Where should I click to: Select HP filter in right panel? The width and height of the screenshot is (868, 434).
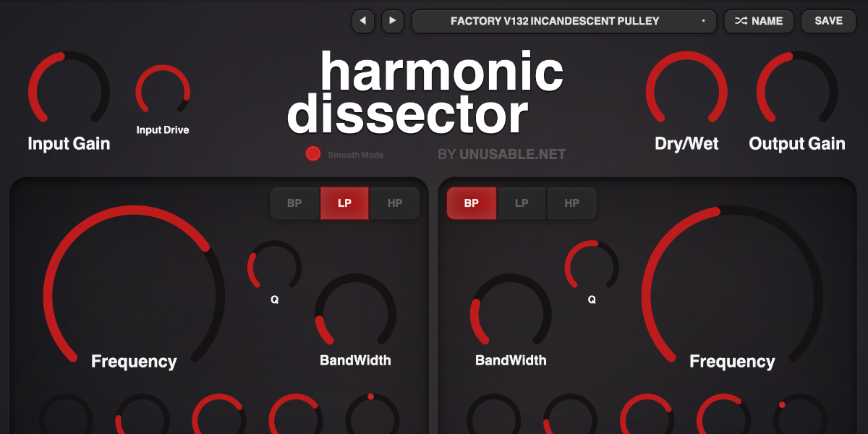coord(571,203)
